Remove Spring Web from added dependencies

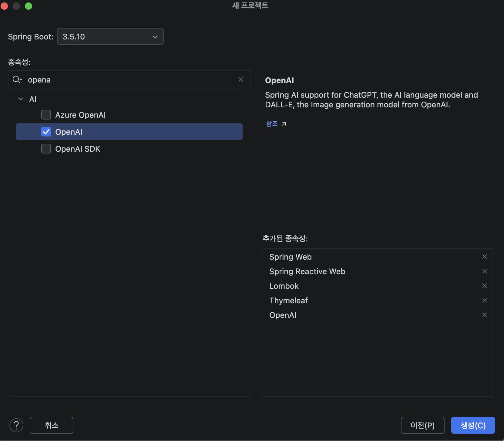click(485, 257)
